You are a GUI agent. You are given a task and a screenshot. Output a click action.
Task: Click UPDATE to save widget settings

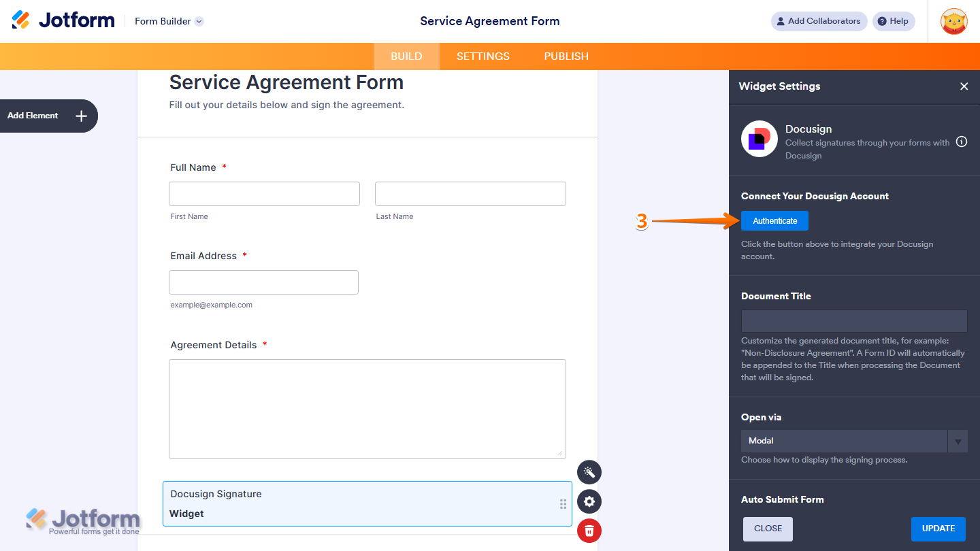pyautogui.click(x=938, y=529)
